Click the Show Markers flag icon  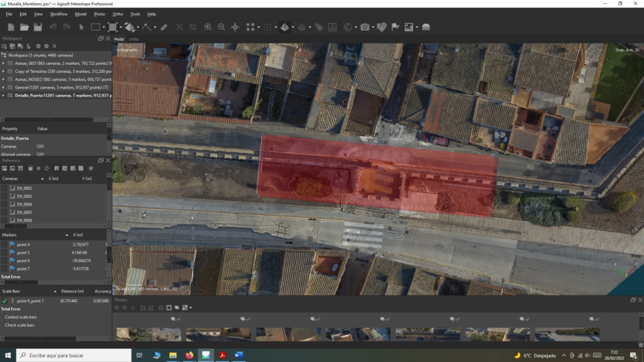[x=395, y=27]
